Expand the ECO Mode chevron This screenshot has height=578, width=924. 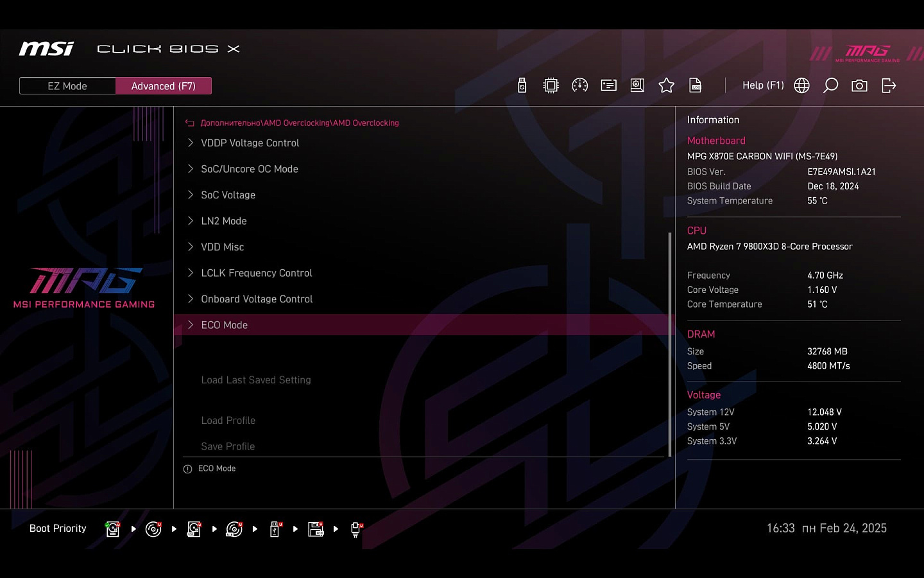(191, 325)
